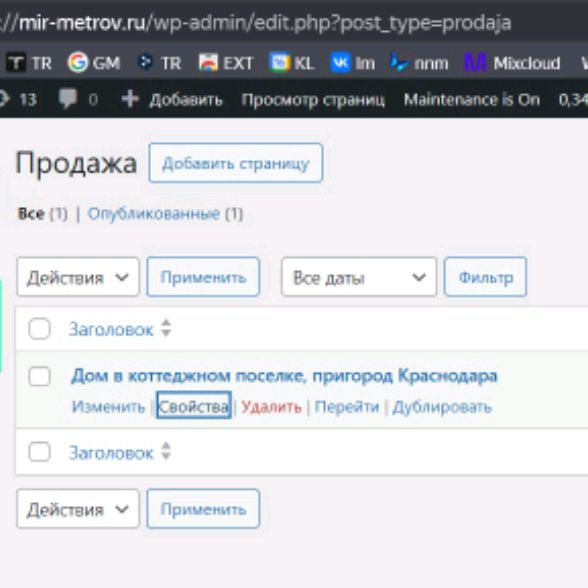588x588 pixels.
Task: Click the updates counter showing 13
Action: click(19, 99)
